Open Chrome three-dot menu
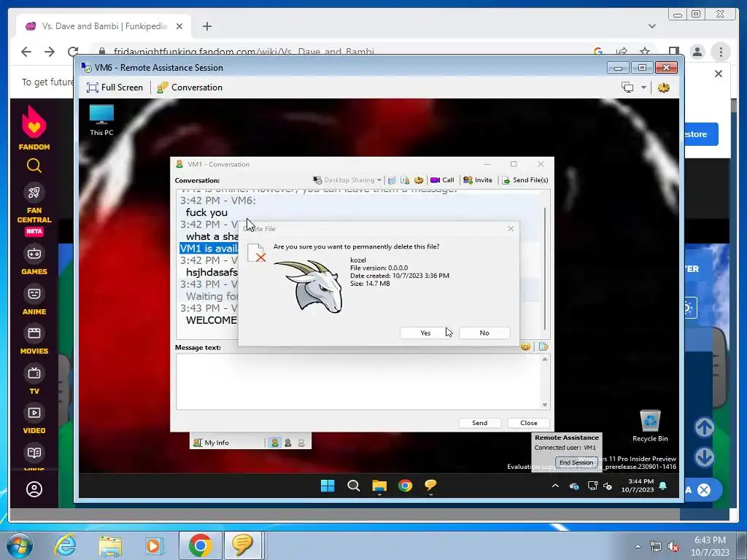Screen dimensions: 747x560 721,52
